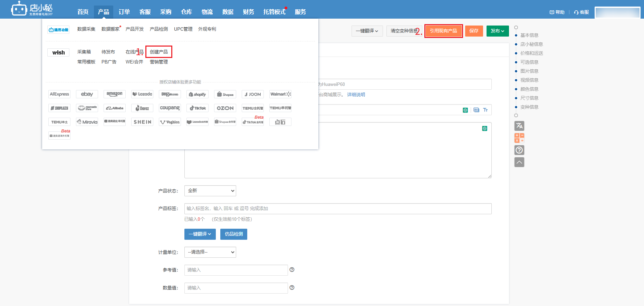Click the Tt text case icon
Image resolution: width=644 pixels, height=306 pixels.
point(486,110)
